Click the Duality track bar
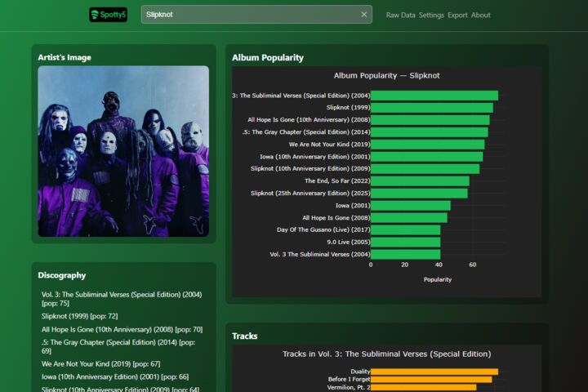Viewport: 588px width, 392px height. point(434,372)
